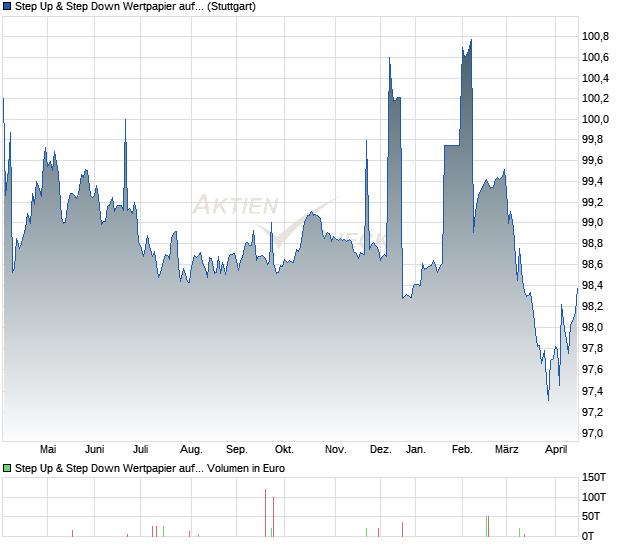This screenshot has width=620, height=546.
Task: Click the tallest red volume bar in late September
Action: click(265, 513)
